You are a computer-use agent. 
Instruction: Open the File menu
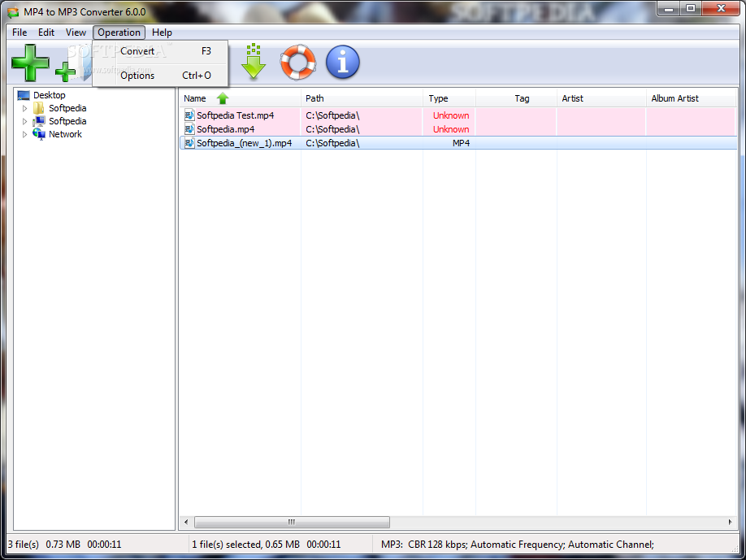tap(20, 33)
